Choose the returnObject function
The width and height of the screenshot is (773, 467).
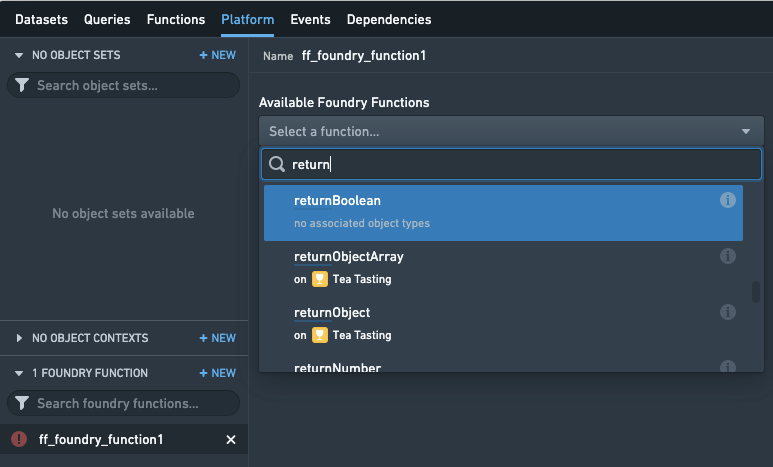tap(503, 324)
